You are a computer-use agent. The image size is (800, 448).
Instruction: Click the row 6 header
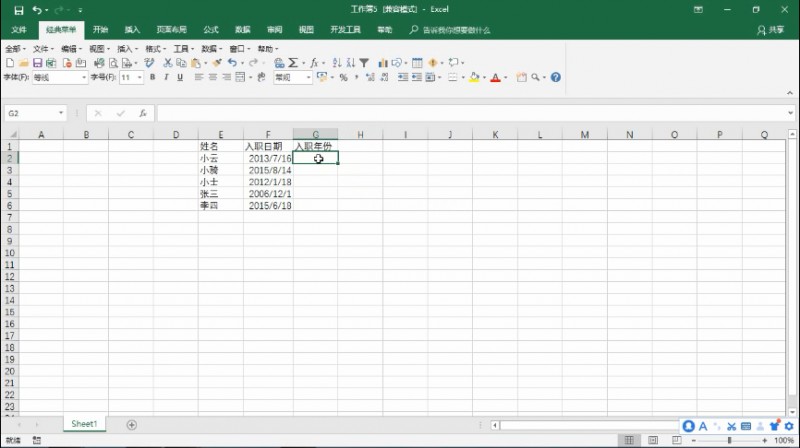10,206
